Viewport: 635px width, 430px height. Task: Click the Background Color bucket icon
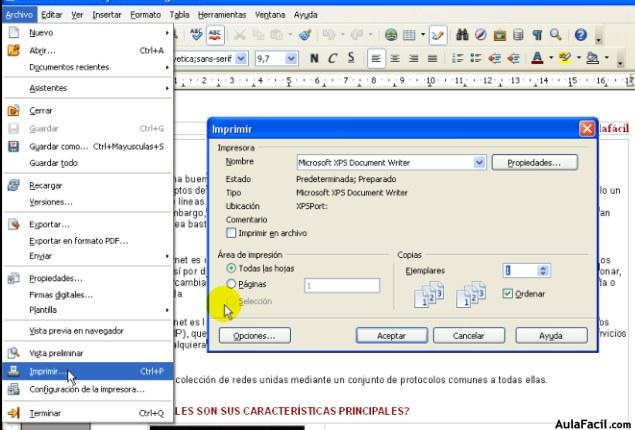[x=592, y=58]
